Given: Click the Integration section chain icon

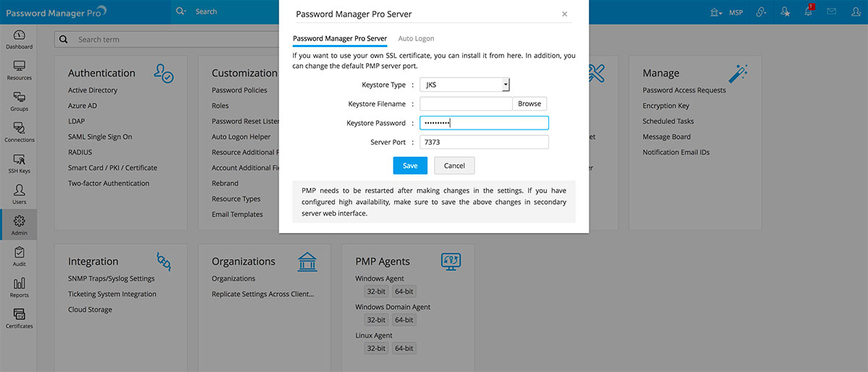Looking at the screenshot, I should click(163, 261).
